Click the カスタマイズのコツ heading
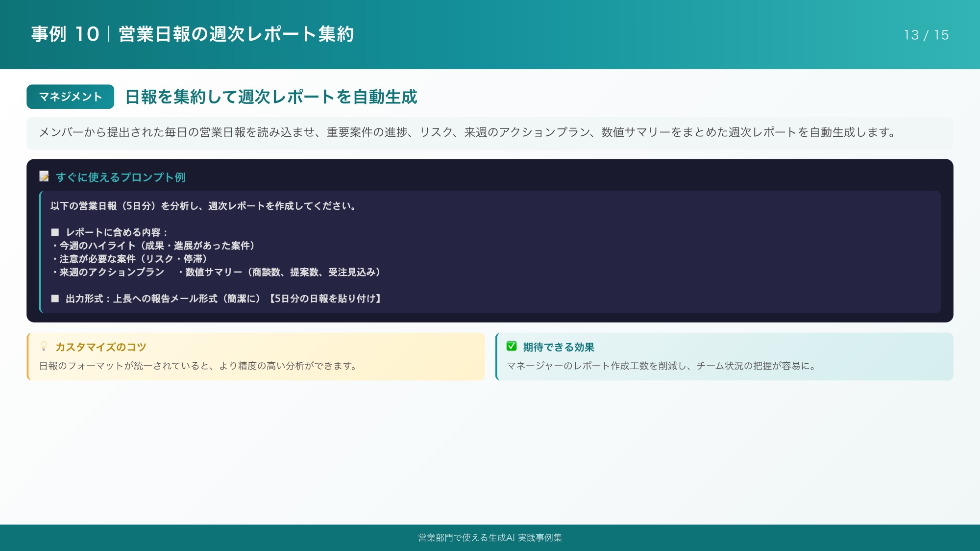The width and height of the screenshot is (980, 551). pyautogui.click(x=101, y=347)
